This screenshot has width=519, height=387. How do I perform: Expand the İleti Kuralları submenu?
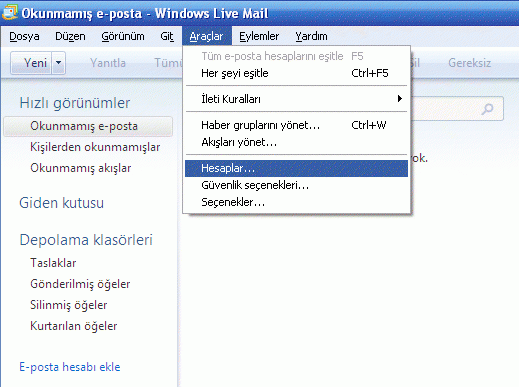coord(296,99)
